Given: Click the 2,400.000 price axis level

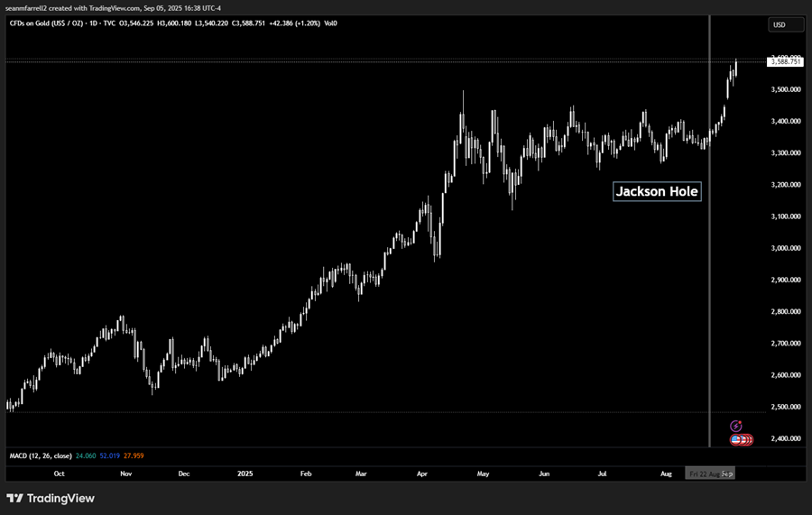Looking at the screenshot, I should 785,438.
